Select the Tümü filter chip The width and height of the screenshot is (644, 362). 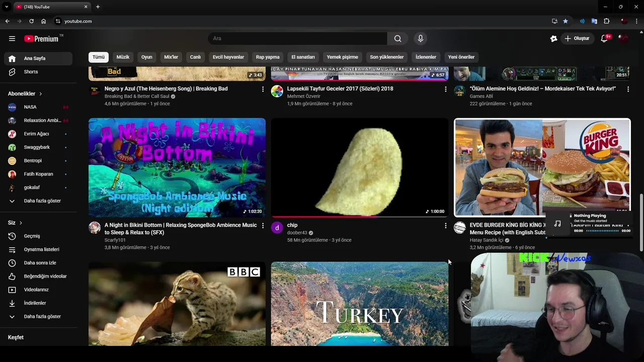coord(99,57)
